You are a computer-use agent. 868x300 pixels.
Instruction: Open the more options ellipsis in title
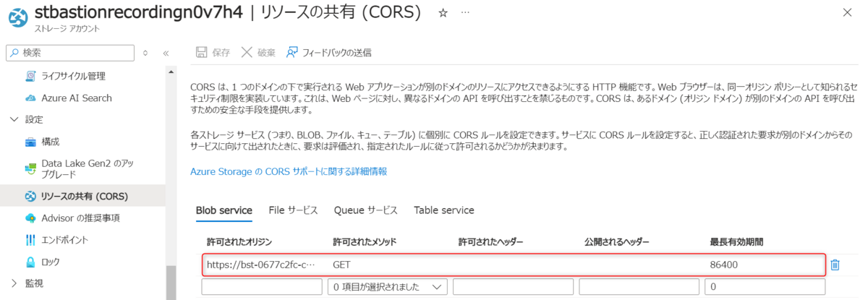464,13
